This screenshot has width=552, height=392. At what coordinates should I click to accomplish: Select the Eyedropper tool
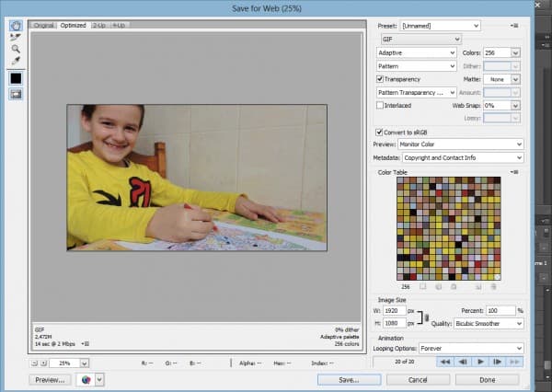16,61
